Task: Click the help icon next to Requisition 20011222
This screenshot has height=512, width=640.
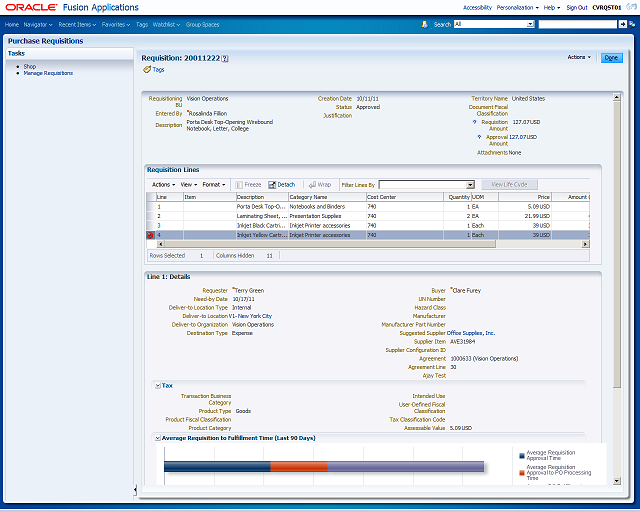Action: pyautogui.click(x=225, y=58)
